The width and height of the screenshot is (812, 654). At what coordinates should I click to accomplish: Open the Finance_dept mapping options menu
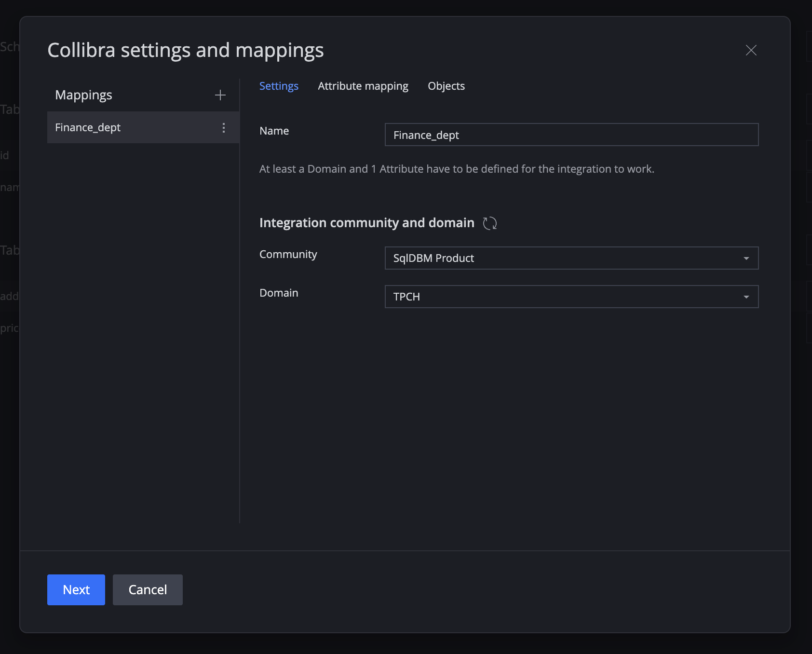coord(224,128)
